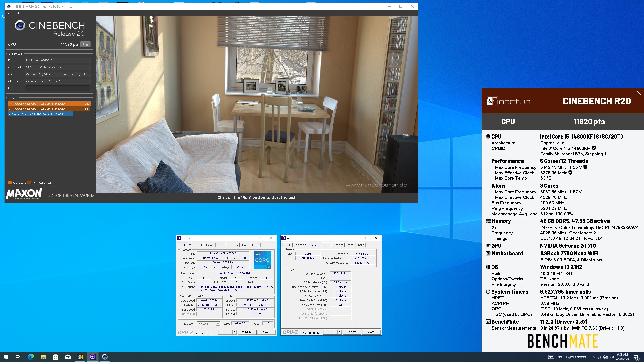Click the DRAM Frequency value 4026.4 MHz
644x362 pixels.
(x=341, y=273)
